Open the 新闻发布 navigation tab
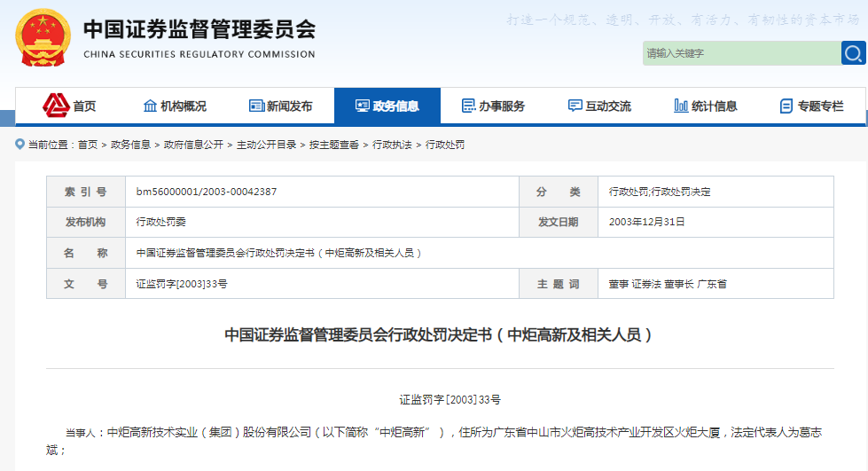 tap(281, 106)
